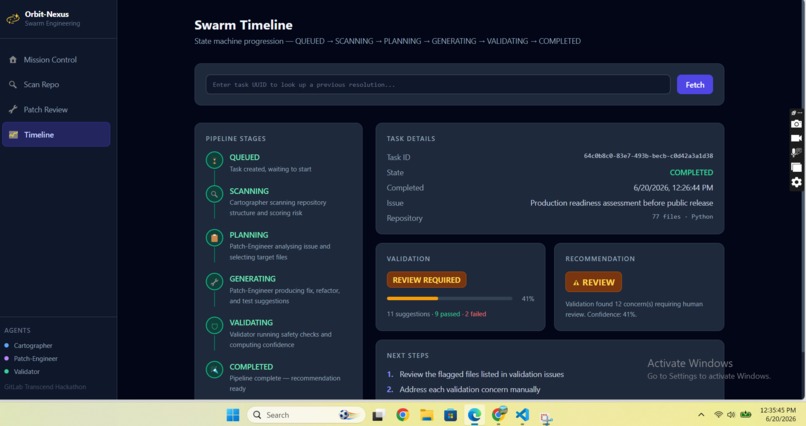Click the Fetch button
Screen dimensions: 806x426
pos(694,85)
